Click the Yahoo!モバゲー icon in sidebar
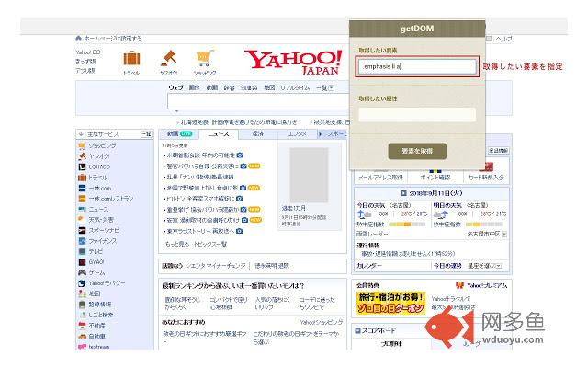This screenshot has width=588, height=368. pyautogui.click(x=82, y=282)
